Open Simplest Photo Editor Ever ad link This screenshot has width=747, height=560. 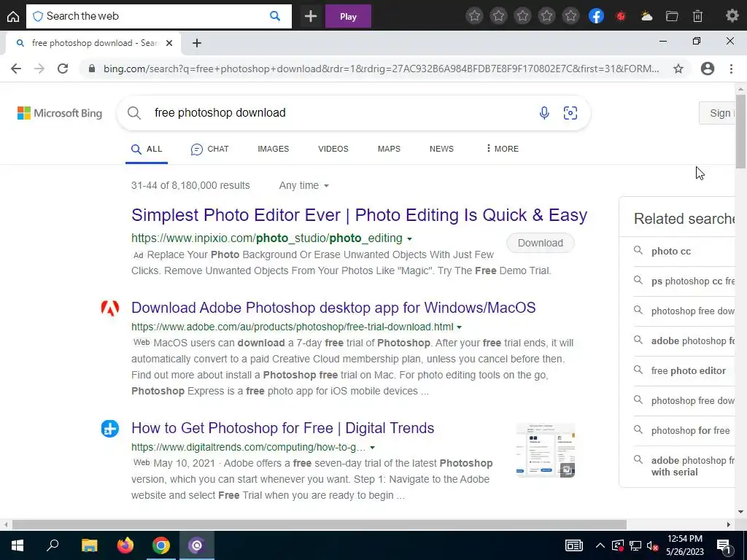[359, 215]
